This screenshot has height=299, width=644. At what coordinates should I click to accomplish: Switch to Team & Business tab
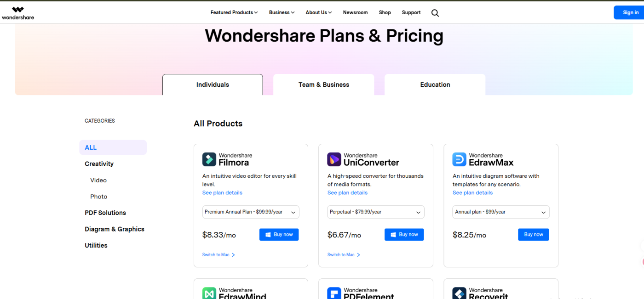coord(324,85)
